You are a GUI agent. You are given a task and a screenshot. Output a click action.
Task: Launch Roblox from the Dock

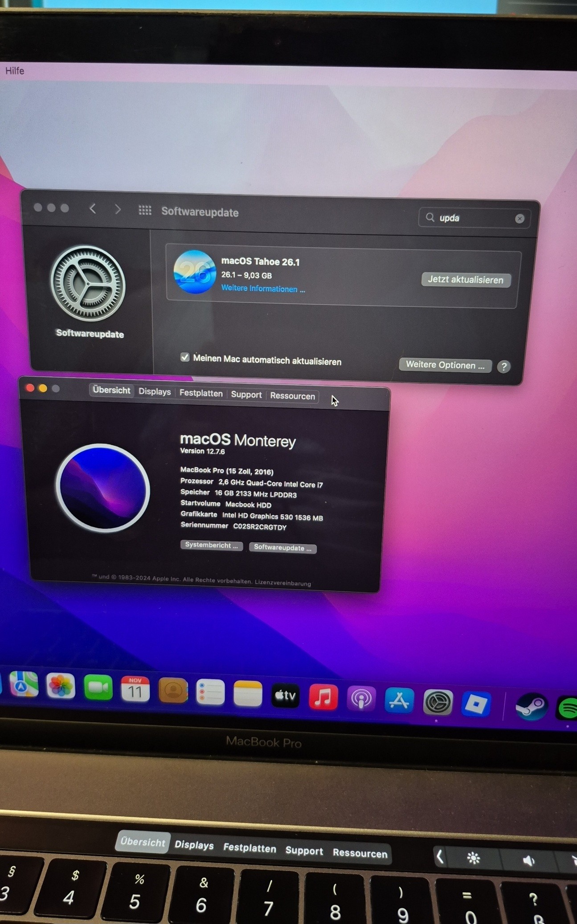(x=476, y=705)
